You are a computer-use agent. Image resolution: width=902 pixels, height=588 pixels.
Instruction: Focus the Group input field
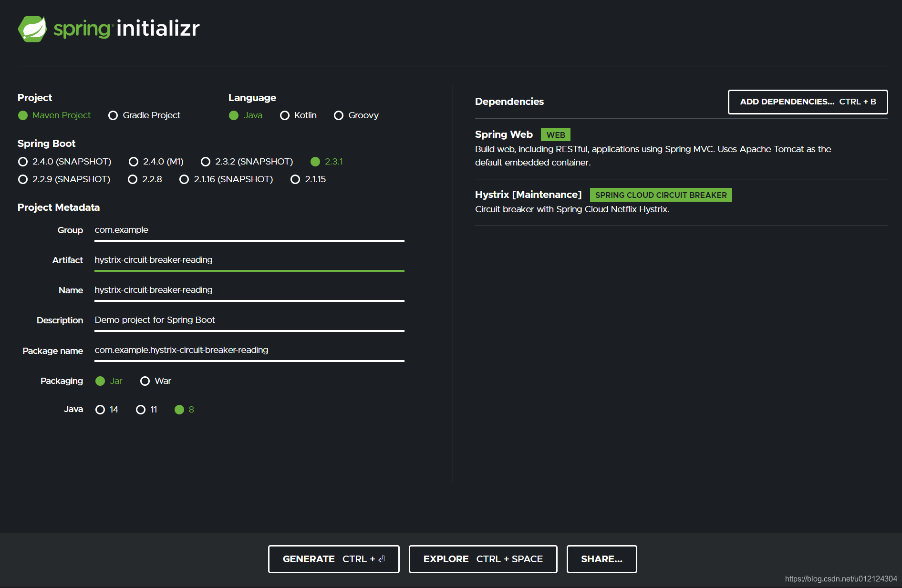tap(249, 230)
